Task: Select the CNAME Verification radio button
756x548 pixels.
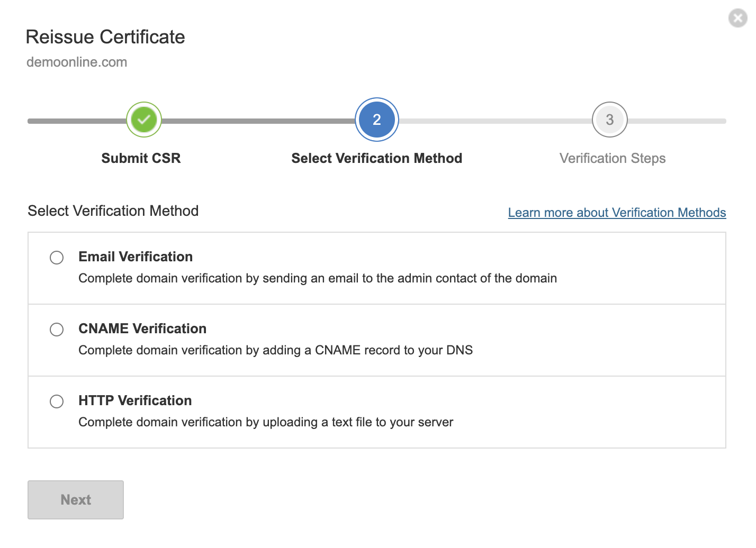Action: (57, 330)
